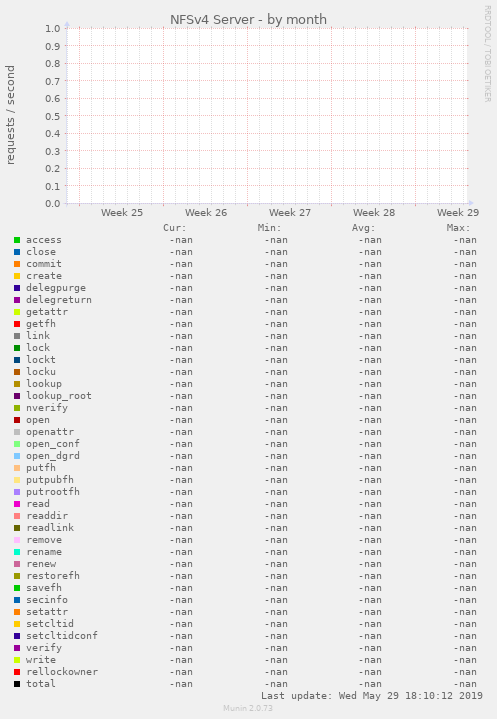Click the orange commit legend swatch
The image size is (497, 719).
(x=17, y=264)
